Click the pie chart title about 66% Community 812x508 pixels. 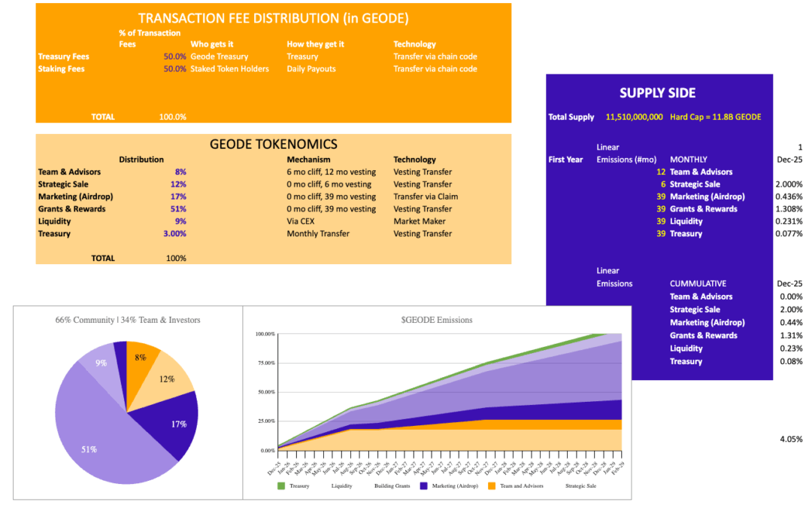128,320
